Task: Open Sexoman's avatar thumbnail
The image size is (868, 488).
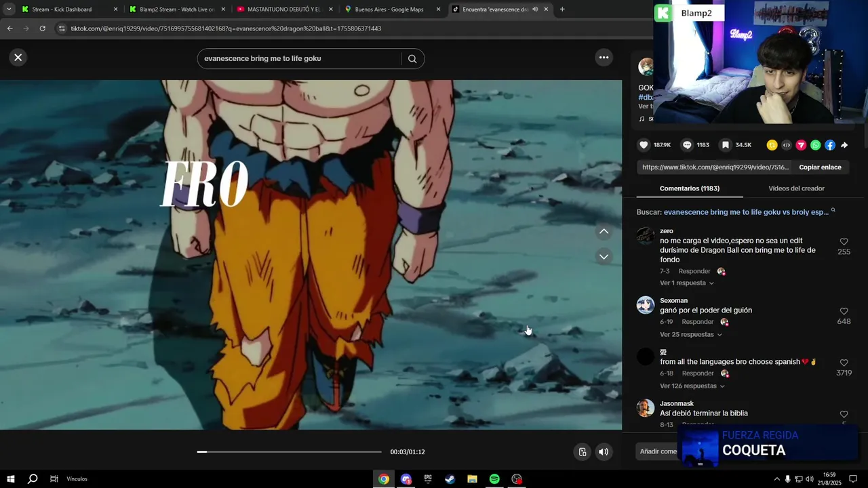Action: pos(646,305)
